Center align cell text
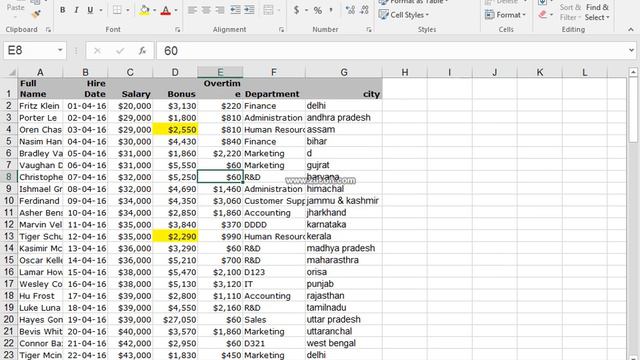Screen dimensions: 640x360 pyautogui.click(x=206, y=10)
